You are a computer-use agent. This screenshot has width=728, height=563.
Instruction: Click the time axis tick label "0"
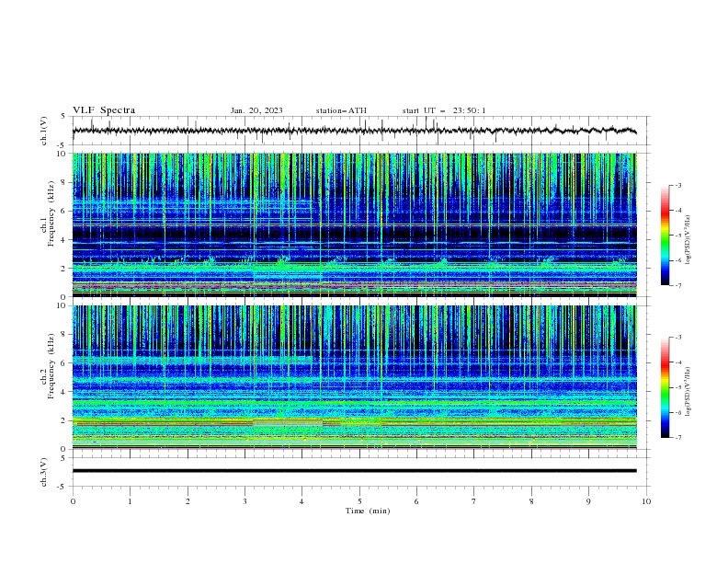tap(73, 501)
